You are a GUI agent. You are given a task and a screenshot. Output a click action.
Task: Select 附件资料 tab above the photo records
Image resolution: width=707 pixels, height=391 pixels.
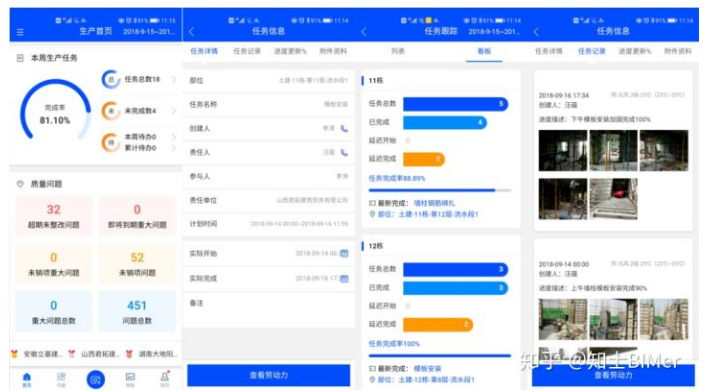(678, 51)
